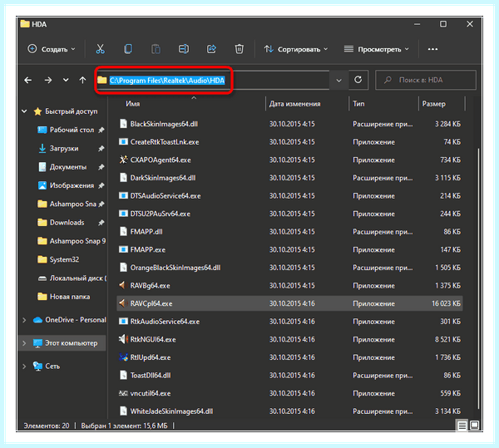Viewport: 499px width, 448px height.
Task: Click the CreateRtkToastLnk.exe file icon
Action: [x=123, y=142]
